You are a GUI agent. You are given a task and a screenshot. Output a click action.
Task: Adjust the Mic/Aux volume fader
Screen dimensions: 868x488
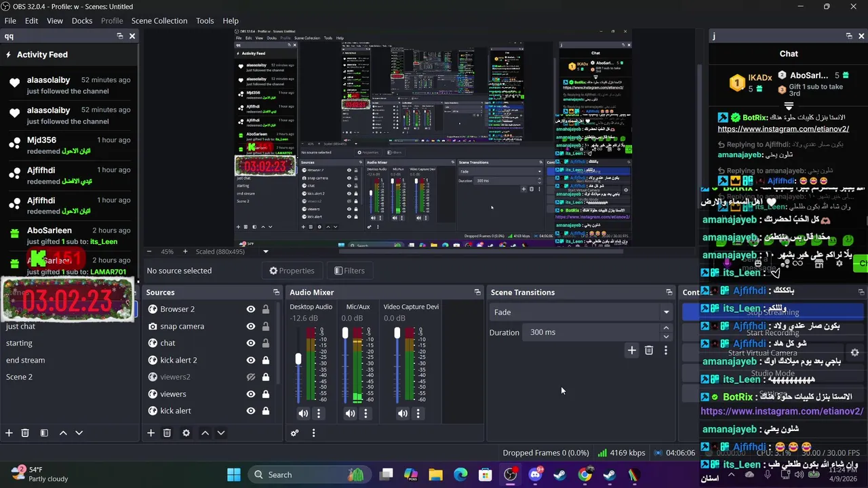(x=345, y=333)
